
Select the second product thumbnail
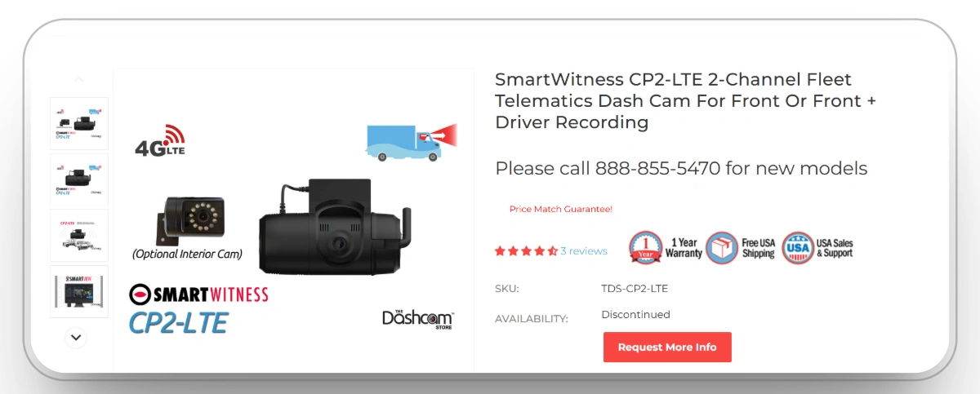point(79,179)
